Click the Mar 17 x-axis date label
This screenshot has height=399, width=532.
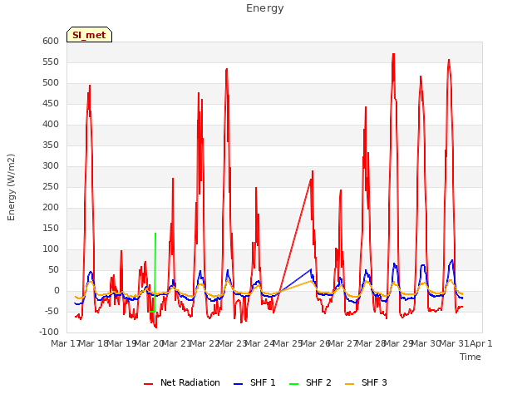tap(65, 343)
